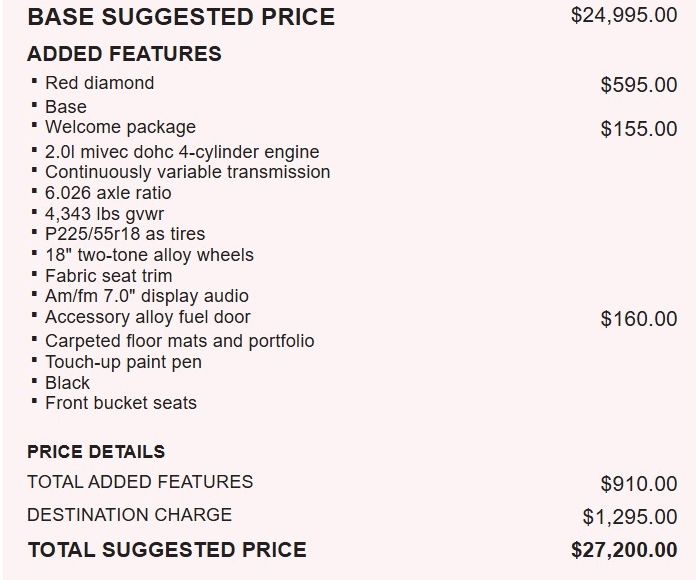Click the Base Suggested Price heading

(x=181, y=17)
